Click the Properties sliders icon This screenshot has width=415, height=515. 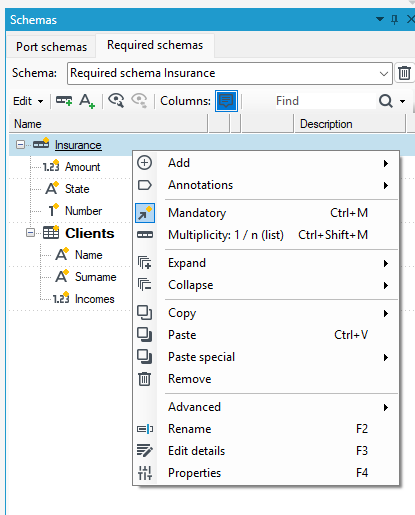[145, 473]
